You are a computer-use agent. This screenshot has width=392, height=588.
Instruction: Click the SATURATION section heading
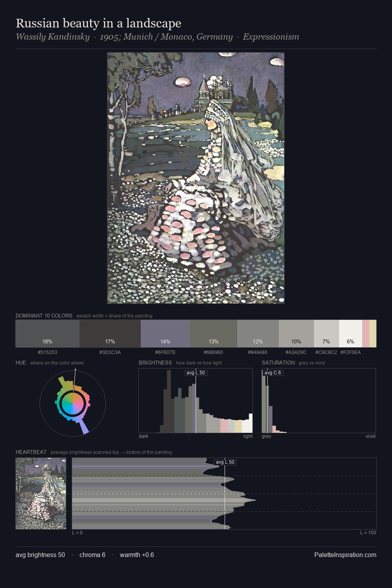278,363
